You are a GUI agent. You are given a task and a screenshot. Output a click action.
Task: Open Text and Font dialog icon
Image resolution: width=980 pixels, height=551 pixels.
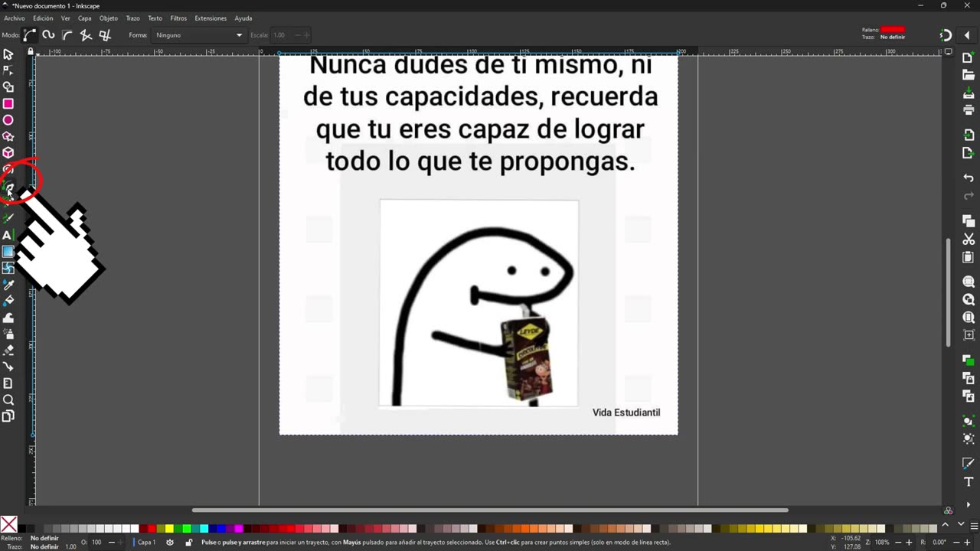pos(969,481)
